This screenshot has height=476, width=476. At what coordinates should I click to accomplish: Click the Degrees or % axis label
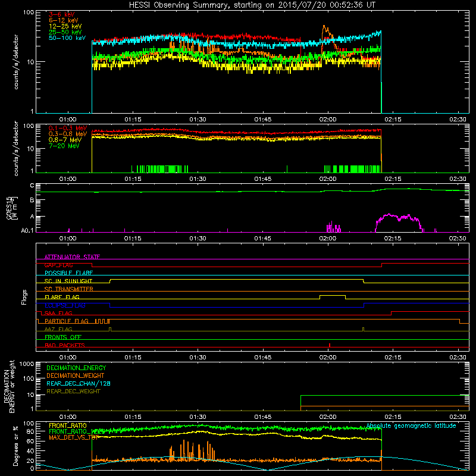(15, 446)
